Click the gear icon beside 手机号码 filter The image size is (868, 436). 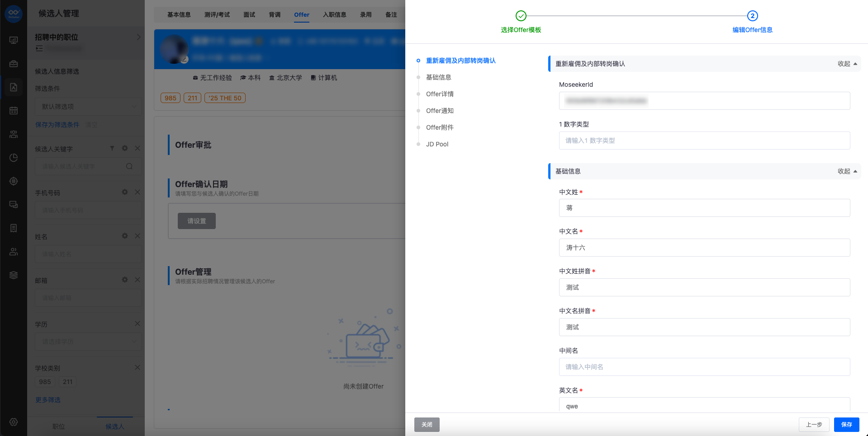coord(125,192)
